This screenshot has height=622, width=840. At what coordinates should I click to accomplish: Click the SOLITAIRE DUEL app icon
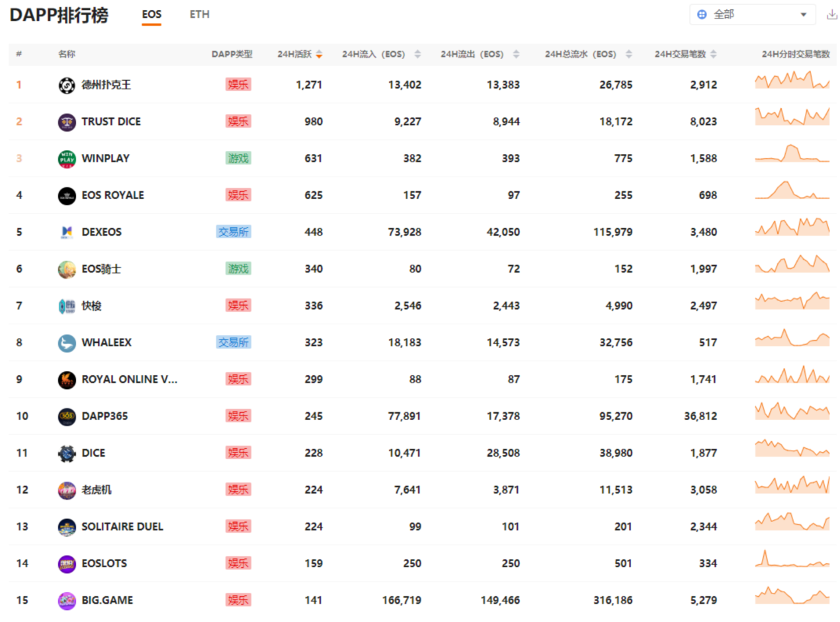pos(67,527)
